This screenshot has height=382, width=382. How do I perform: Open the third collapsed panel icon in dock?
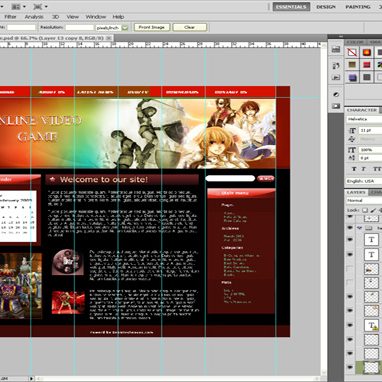click(336, 78)
